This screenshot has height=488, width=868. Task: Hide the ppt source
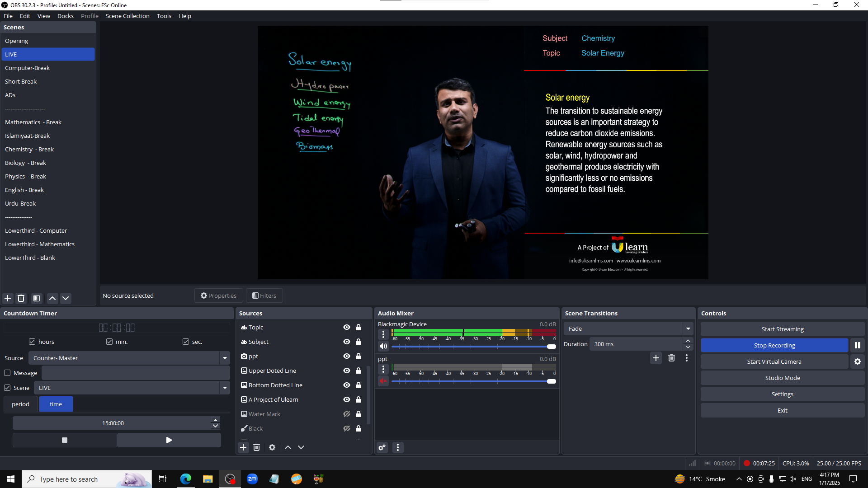(347, 356)
